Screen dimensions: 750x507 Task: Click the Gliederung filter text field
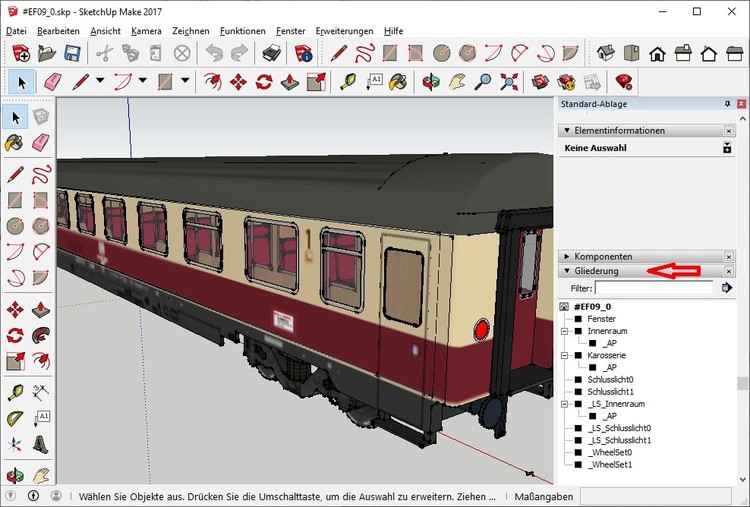point(655,288)
